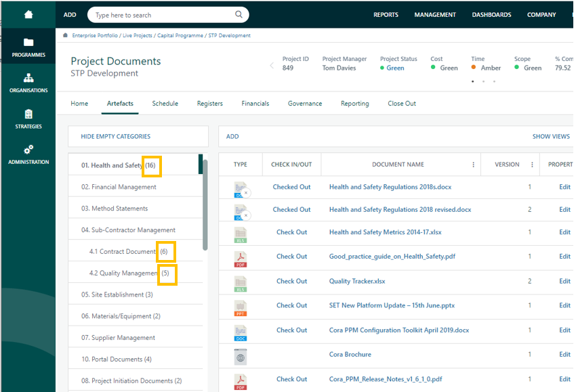Screen dimensions: 576x392
Task: Open the REPORTS menu
Action: 386,15
